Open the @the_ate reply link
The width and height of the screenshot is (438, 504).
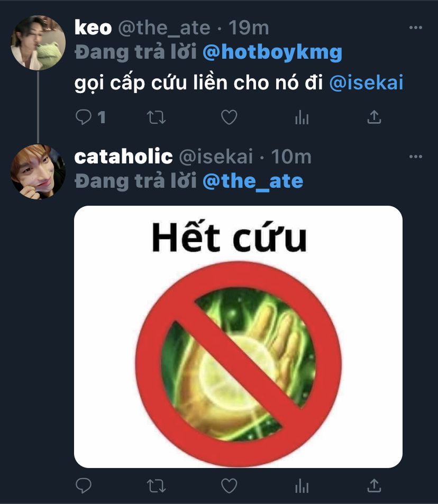[253, 181]
